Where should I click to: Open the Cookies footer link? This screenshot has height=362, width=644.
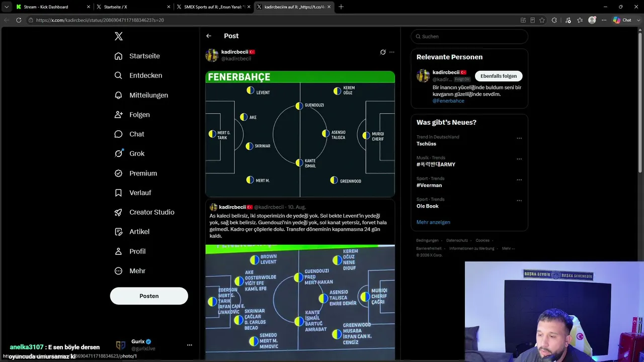pyautogui.click(x=482, y=240)
